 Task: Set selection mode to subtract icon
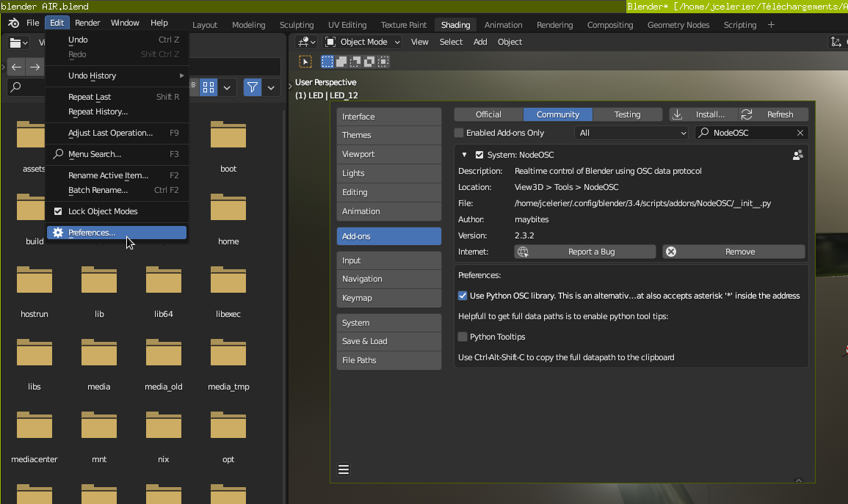click(x=355, y=62)
